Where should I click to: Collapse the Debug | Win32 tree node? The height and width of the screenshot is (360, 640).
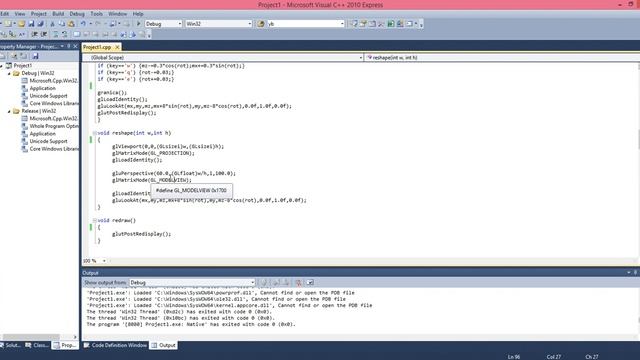pos(9,73)
